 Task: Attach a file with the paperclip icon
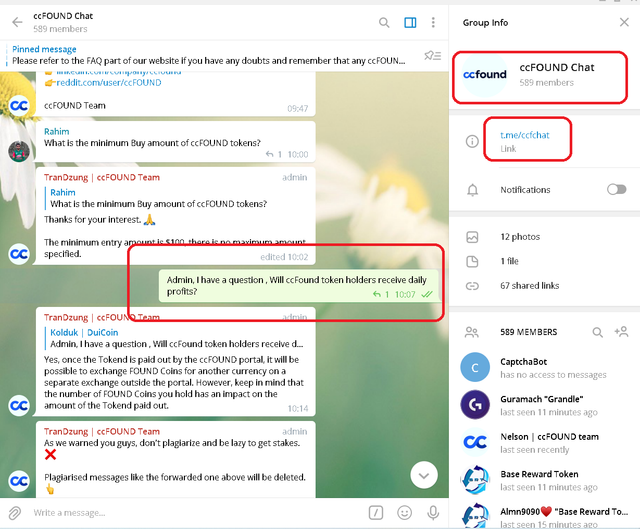click(x=15, y=513)
